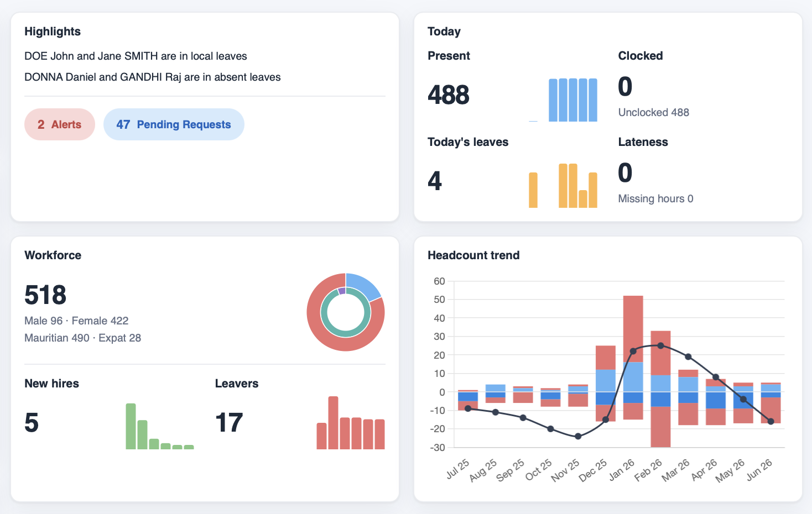The width and height of the screenshot is (812, 514).
Task: Click the Workforce total 518
Action: point(45,295)
